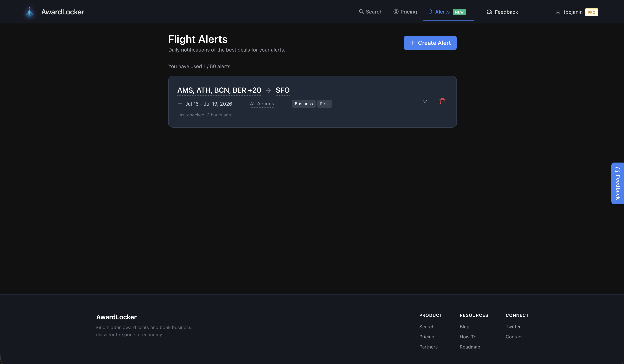Click the Business cabin tag
The image size is (624, 364).
(x=304, y=104)
